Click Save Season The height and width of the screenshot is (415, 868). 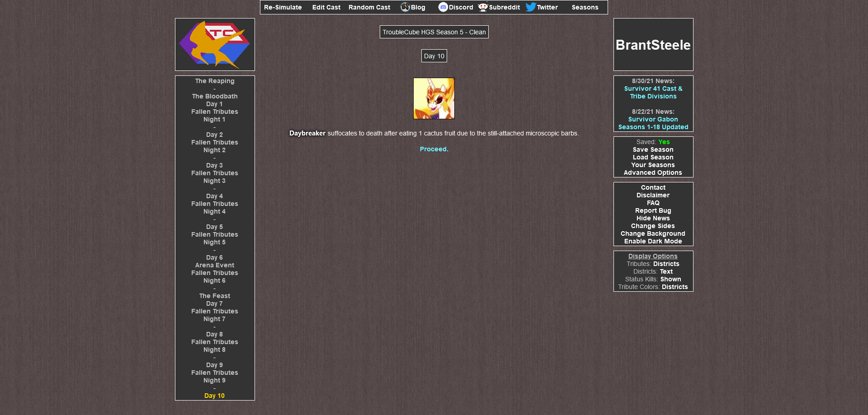coord(653,149)
